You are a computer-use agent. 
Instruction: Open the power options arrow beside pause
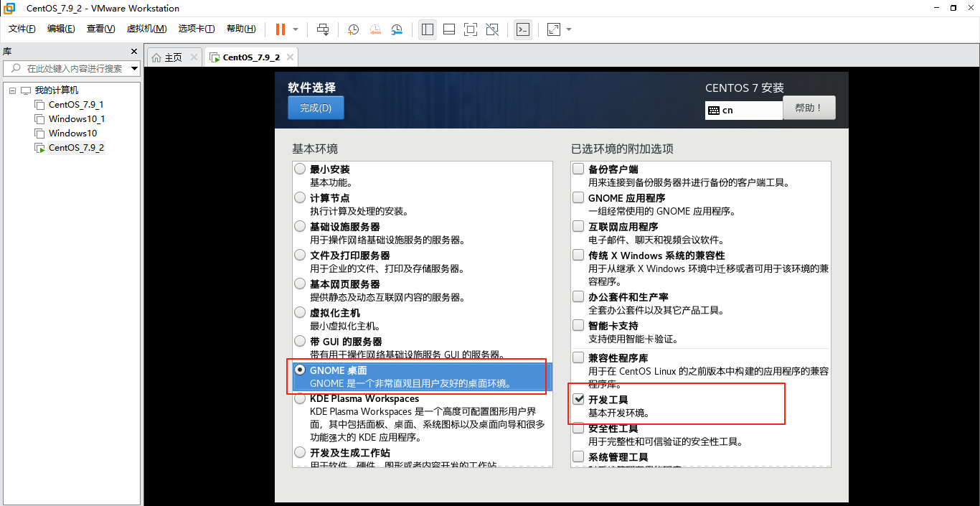[296, 29]
